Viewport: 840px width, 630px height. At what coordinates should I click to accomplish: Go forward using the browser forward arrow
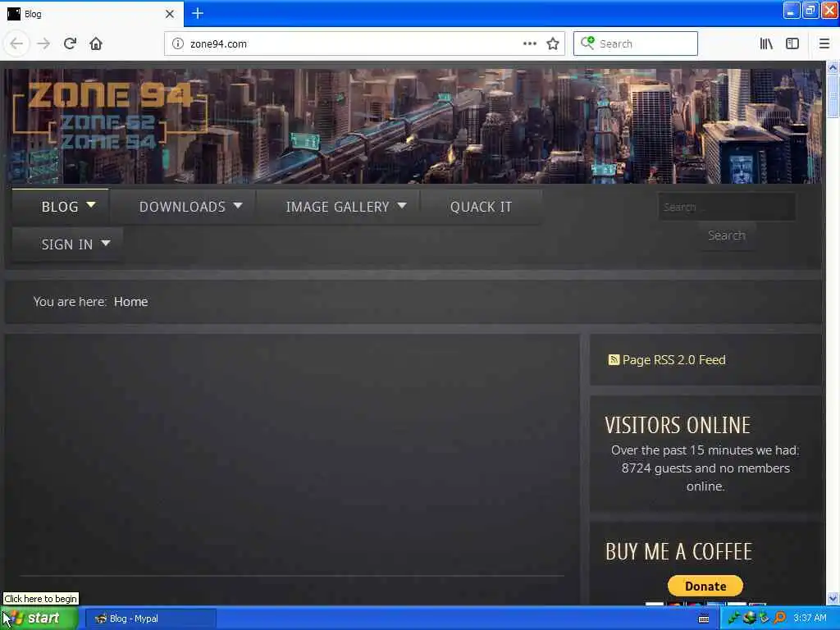pyautogui.click(x=43, y=44)
